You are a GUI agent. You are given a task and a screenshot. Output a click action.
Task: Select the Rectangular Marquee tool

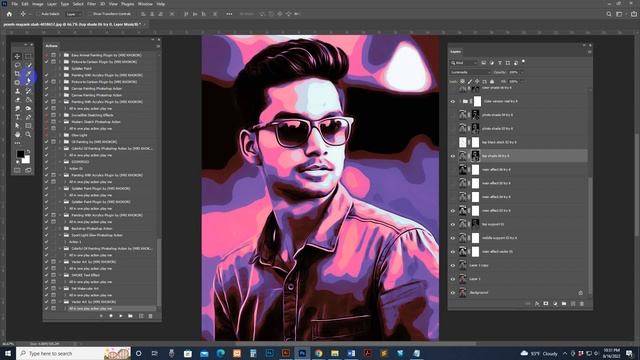[x=28, y=56]
